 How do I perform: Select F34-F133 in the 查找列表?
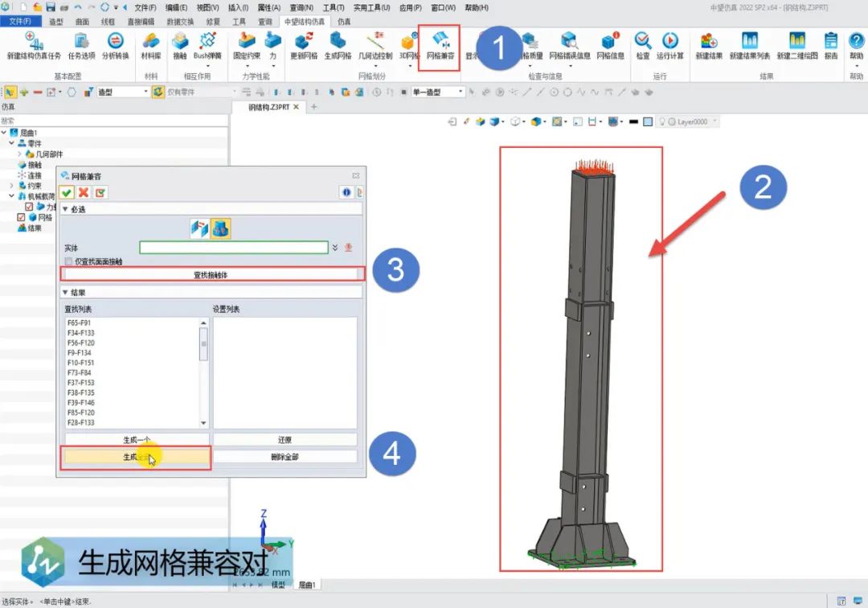[80, 333]
